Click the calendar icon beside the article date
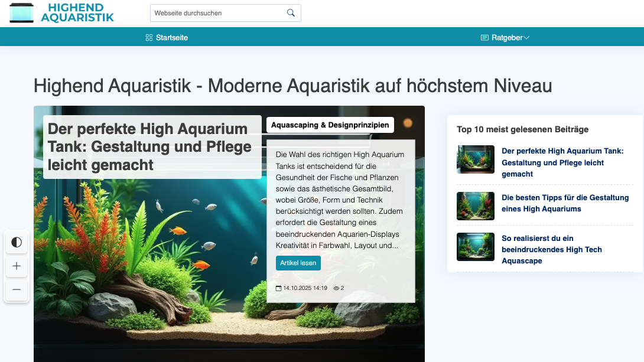The width and height of the screenshot is (644, 362). click(278, 288)
